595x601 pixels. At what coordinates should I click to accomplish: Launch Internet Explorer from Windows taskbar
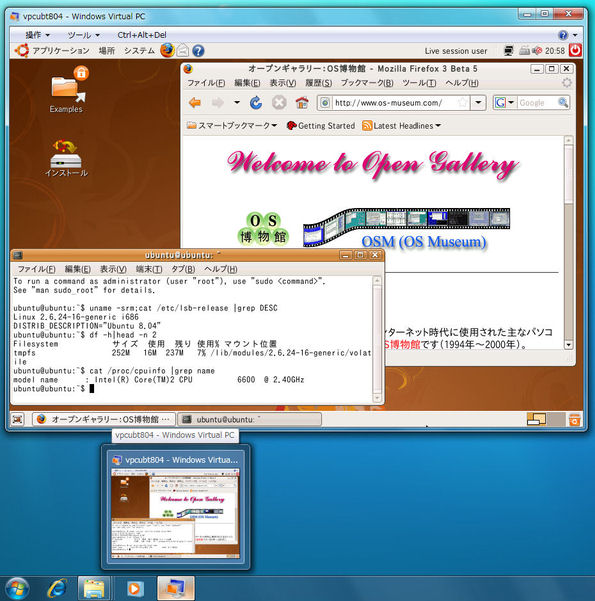click(58, 588)
